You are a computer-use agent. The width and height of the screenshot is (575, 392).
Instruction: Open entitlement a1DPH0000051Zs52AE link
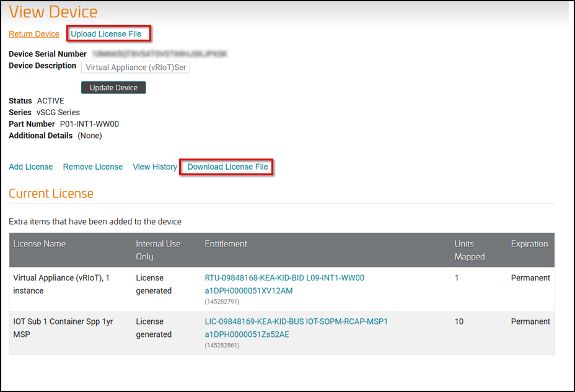coord(247,334)
